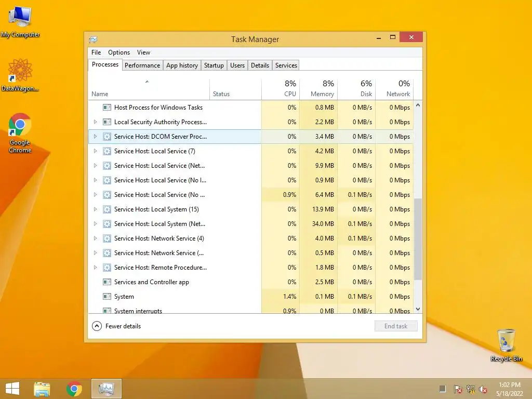Open the File menu

tap(96, 52)
